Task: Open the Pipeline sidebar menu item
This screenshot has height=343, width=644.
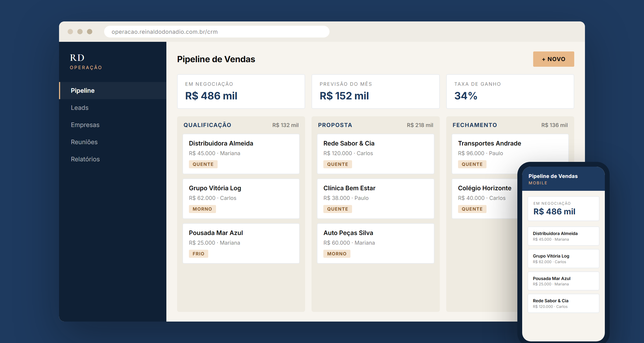Action: [113, 91]
